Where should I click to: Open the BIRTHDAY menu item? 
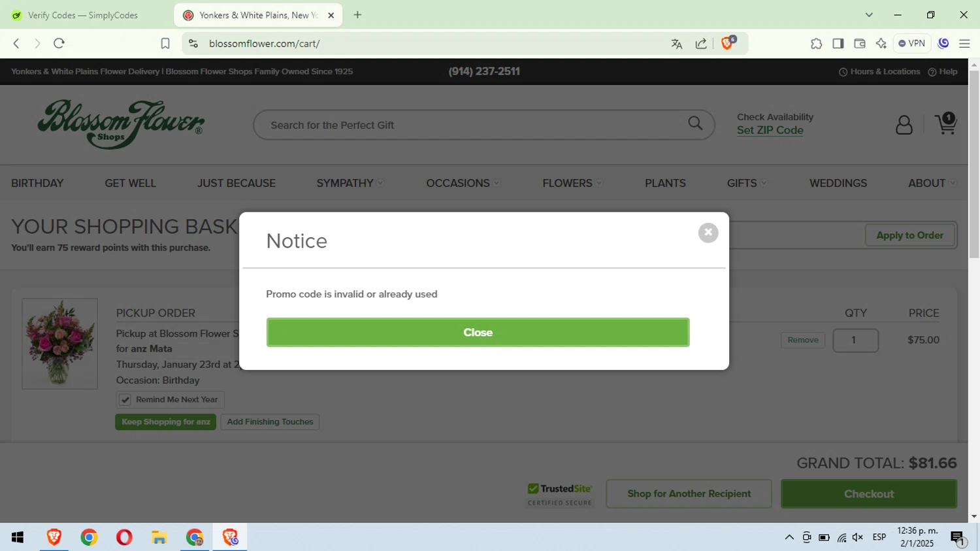click(x=37, y=183)
